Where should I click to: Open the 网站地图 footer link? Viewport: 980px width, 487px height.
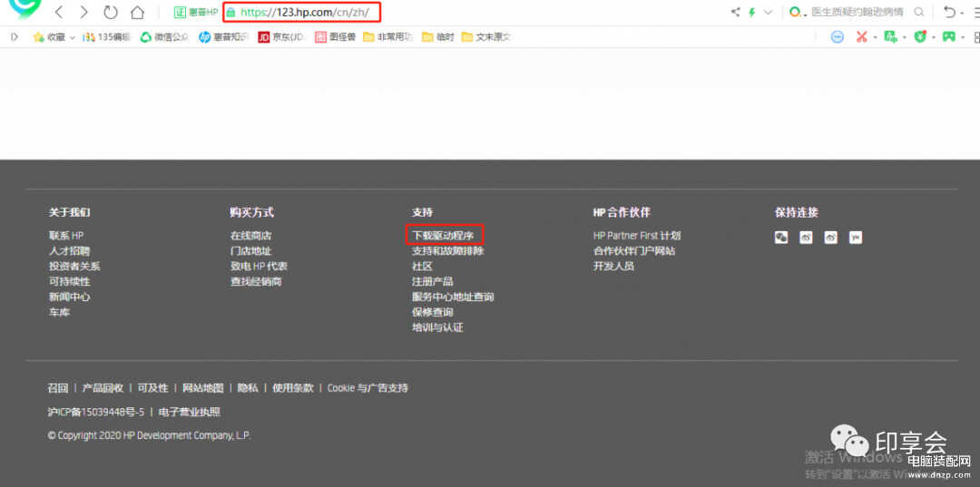point(203,388)
